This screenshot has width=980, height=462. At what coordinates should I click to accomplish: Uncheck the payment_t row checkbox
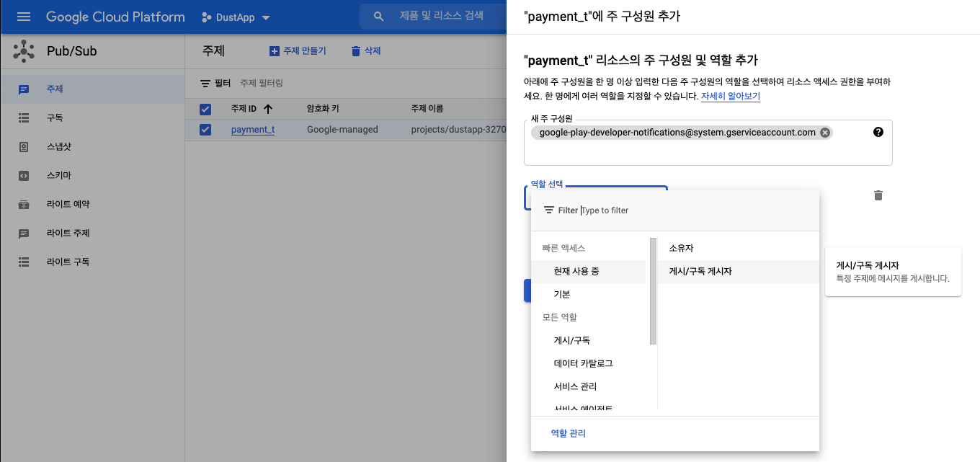[x=205, y=130]
